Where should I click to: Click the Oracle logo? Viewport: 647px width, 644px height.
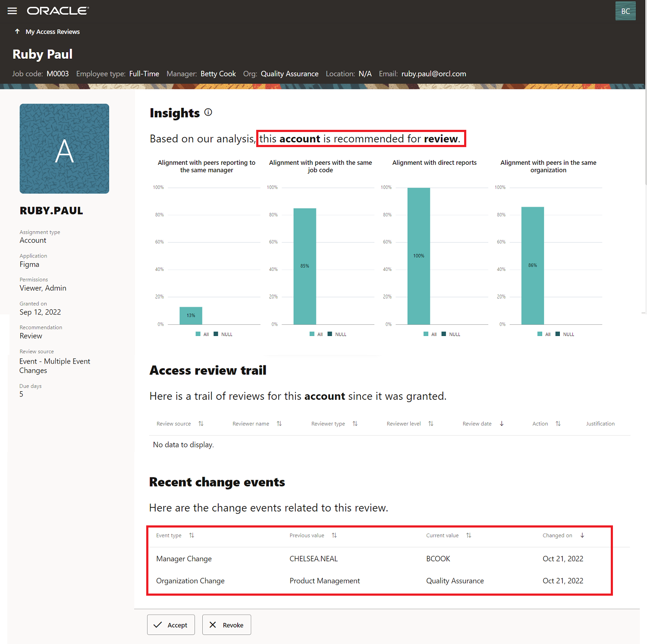pyautogui.click(x=58, y=11)
